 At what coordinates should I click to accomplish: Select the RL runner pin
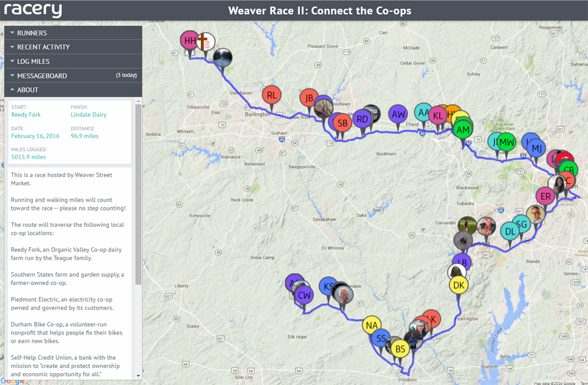click(x=271, y=95)
